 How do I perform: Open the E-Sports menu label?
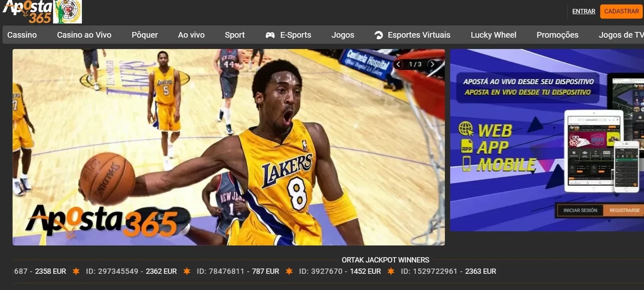click(x=296, y=35)
